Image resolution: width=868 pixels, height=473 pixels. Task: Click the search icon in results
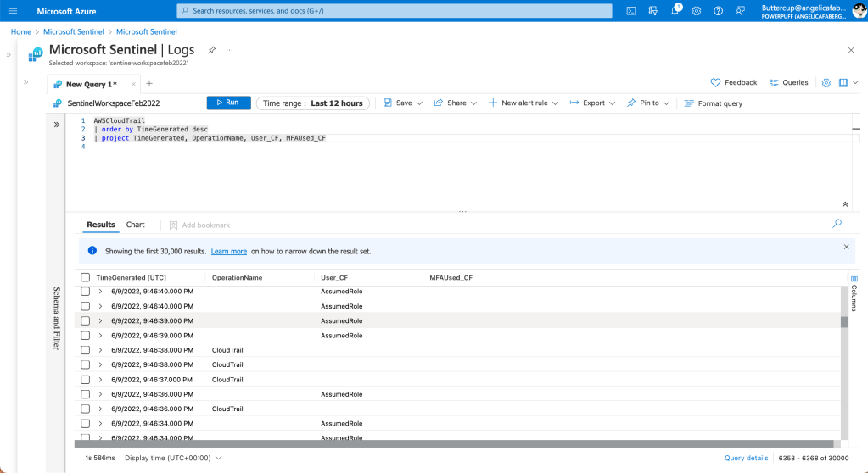pyautogui.click(x=837, y=224)
